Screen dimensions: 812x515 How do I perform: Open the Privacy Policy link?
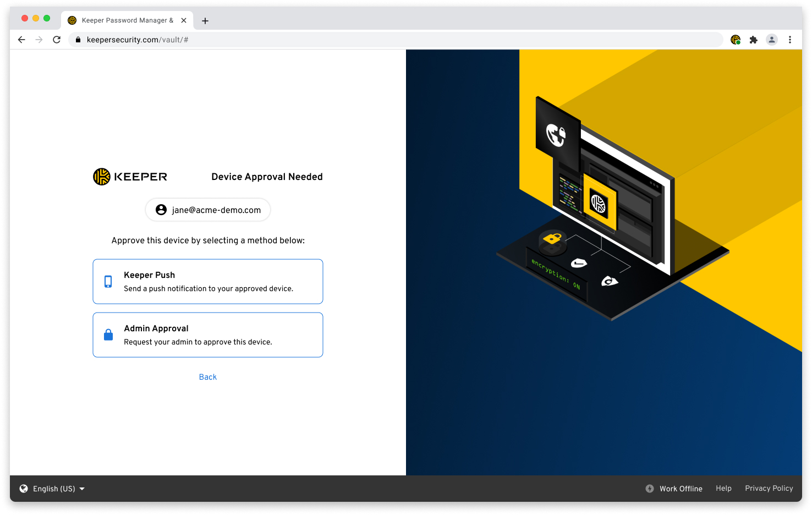[769, 489]
